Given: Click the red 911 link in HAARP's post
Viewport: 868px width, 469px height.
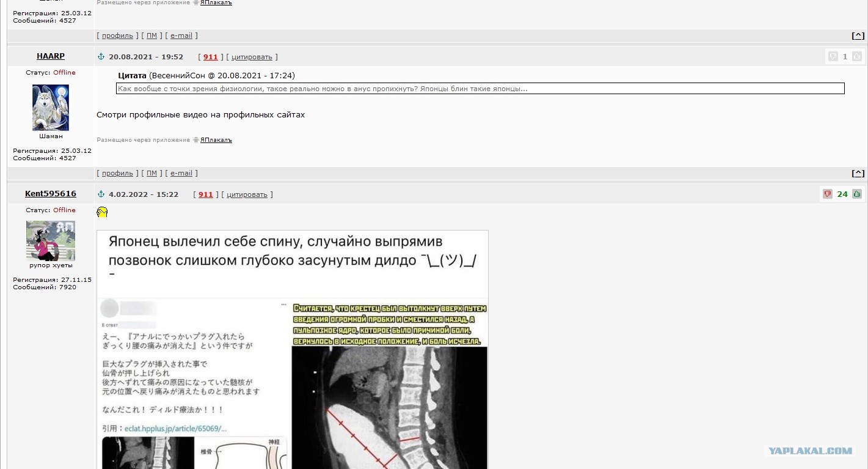Looking at the screenshot, I should [210, 57].
